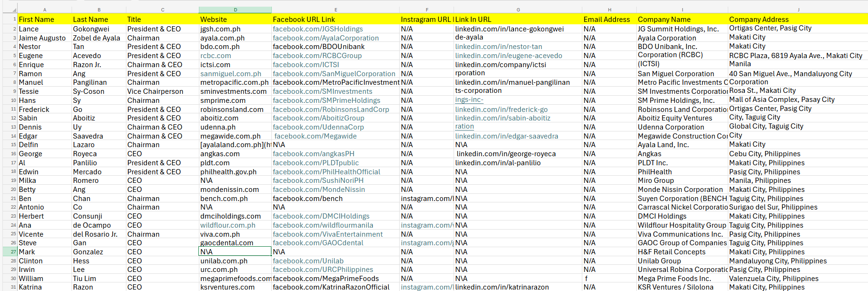This screenshot has width=868, height=291.
Task: Click the 'Mall of Asia Complex, Pasay City' cell
Action: [x=798, y=100]
